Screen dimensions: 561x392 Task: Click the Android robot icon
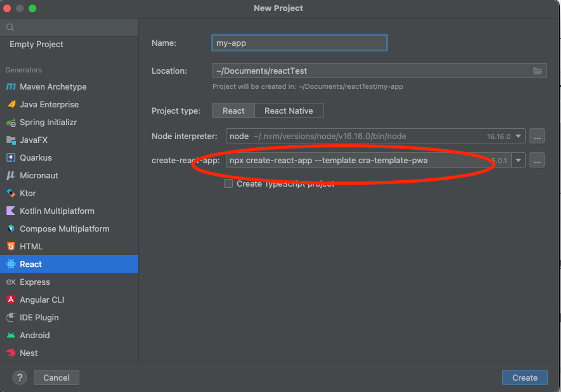pyautogui.click(x=11, y=335)
